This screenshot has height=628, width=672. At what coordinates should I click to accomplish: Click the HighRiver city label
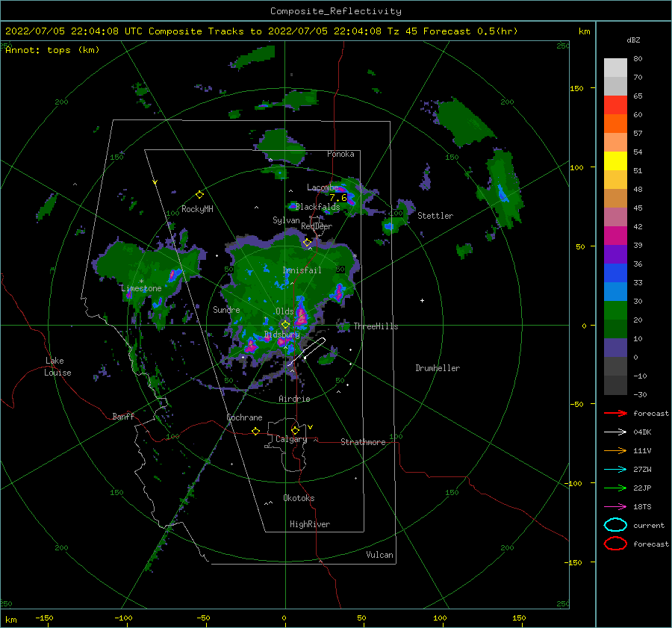(x=310, y=524)
